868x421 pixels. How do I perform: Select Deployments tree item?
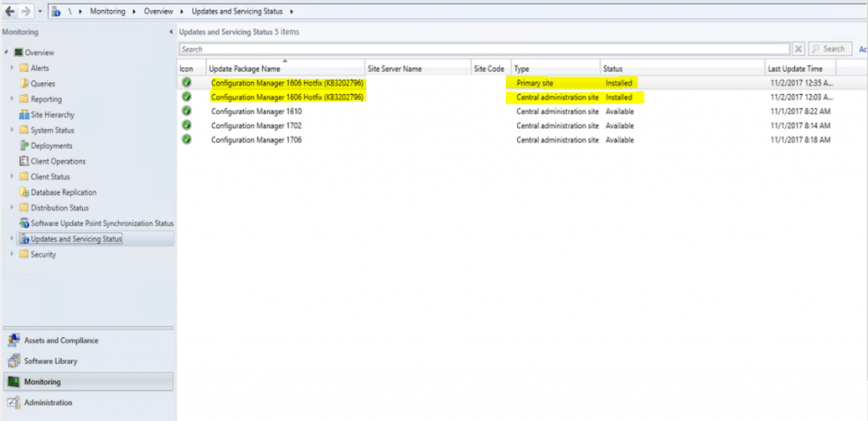pos(52,146)
